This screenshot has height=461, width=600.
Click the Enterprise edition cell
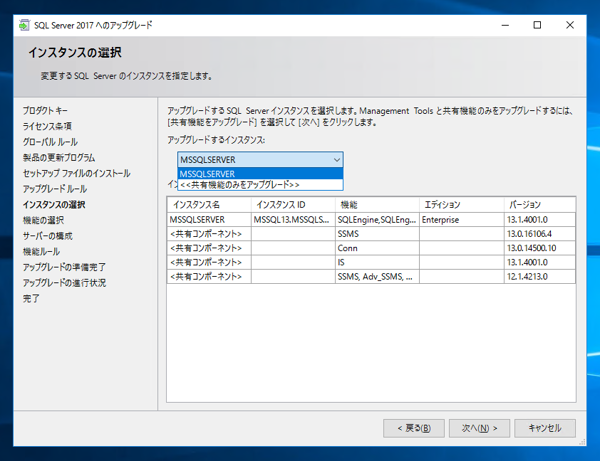(462, 220)
